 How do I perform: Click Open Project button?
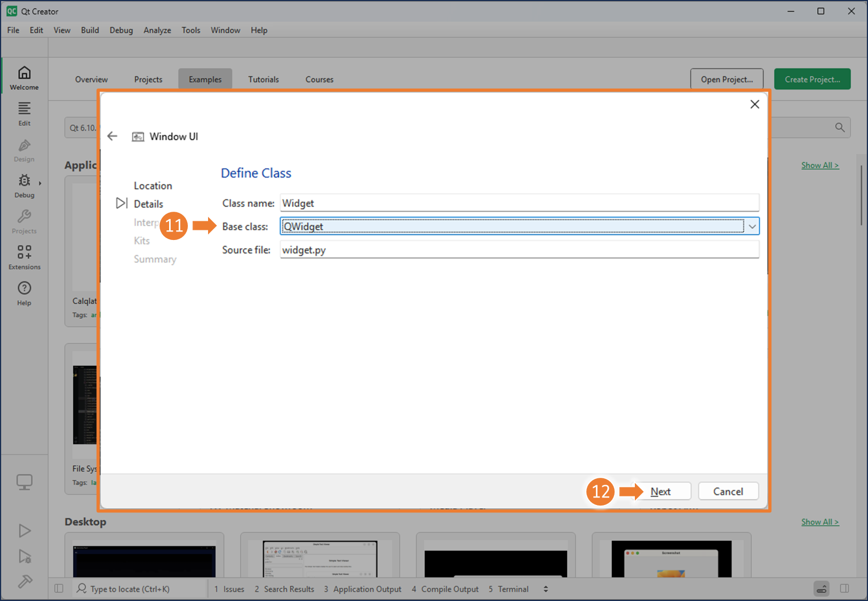point(727,79)
